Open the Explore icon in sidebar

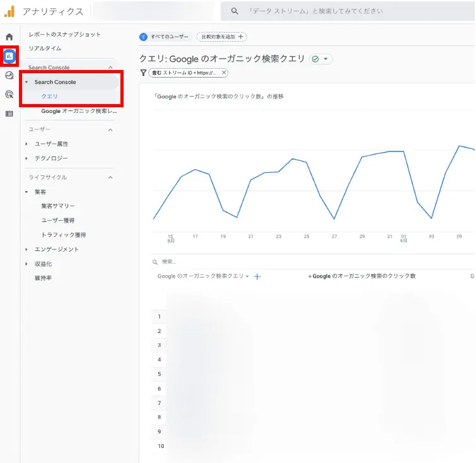9,75
